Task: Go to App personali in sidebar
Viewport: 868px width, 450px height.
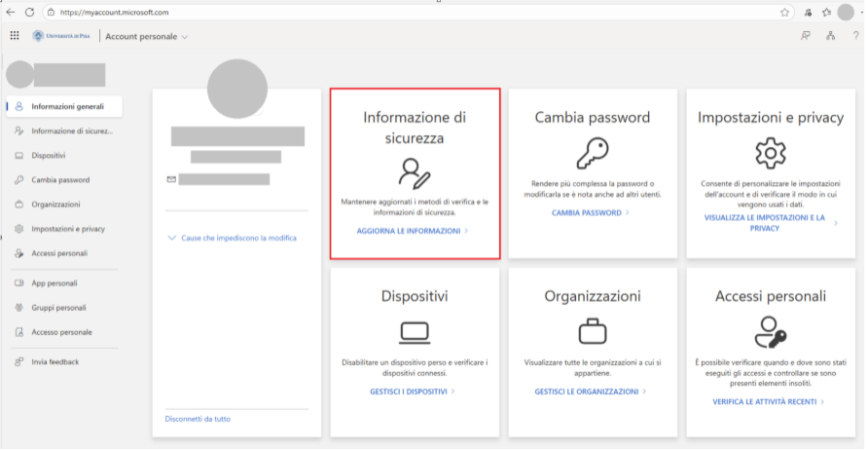Action: point(54,283)
